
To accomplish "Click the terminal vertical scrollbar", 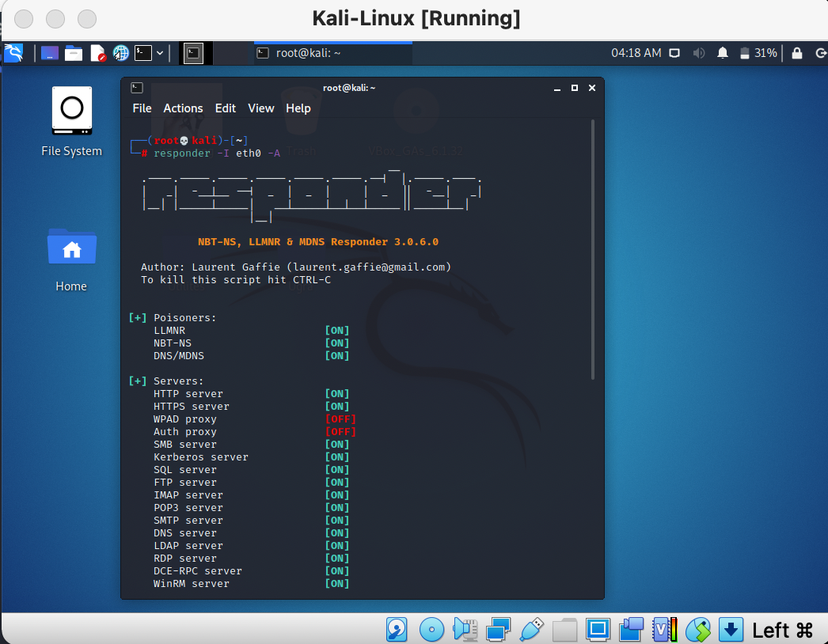I will click(x=593, y=250).
